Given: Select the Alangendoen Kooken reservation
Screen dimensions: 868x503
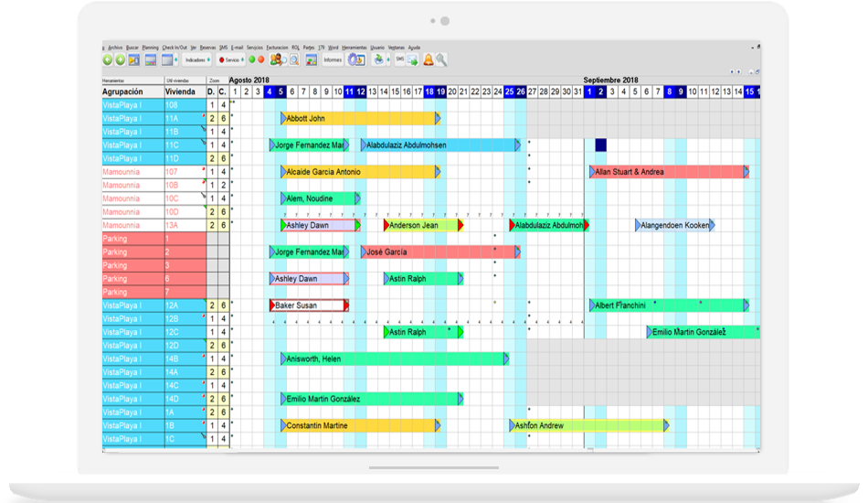Looking at the screenshot, I should [675, 226].
